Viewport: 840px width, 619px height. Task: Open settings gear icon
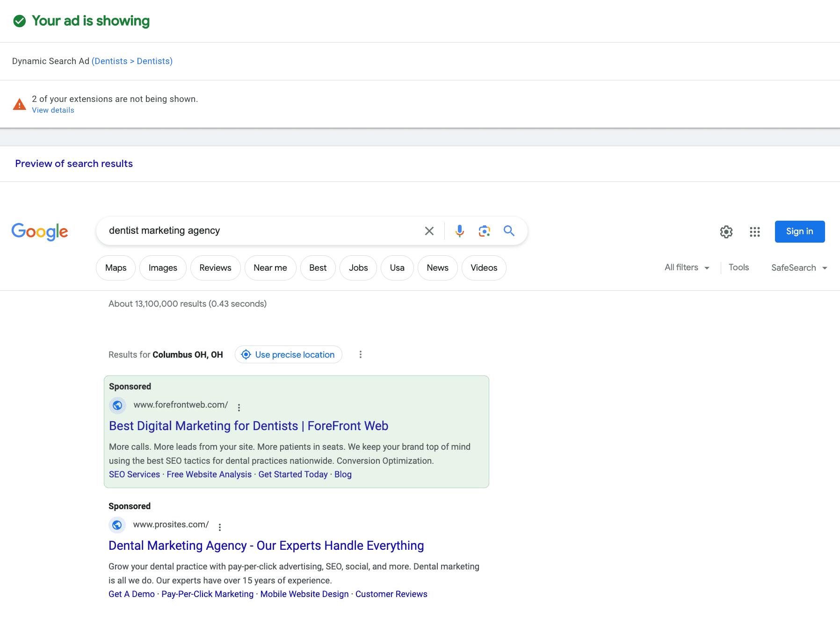point(726,232)
